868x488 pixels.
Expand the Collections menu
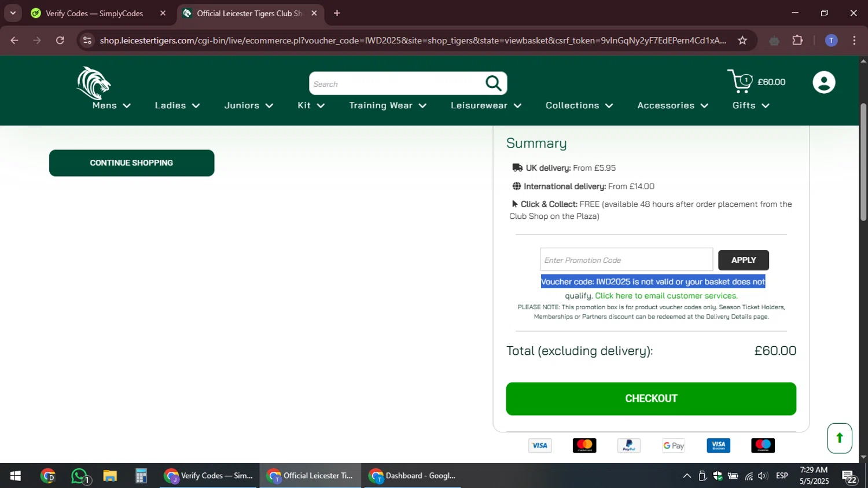[x=579, y=105]
